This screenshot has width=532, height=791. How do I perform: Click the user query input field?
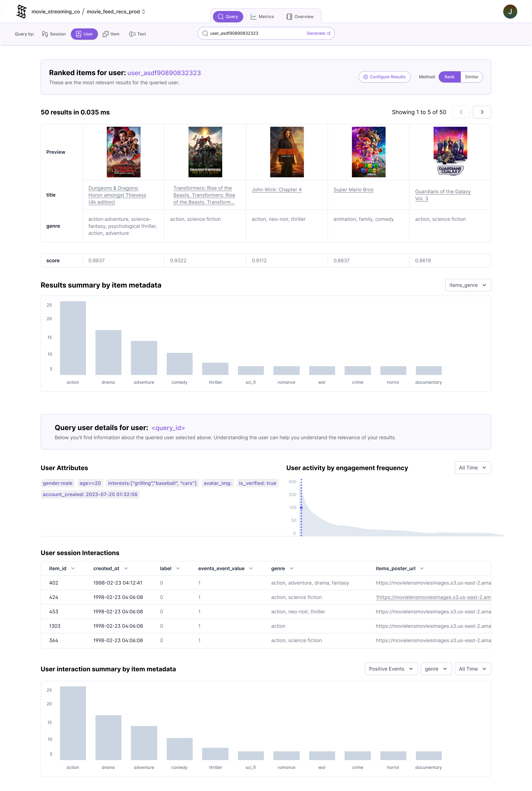266,33
